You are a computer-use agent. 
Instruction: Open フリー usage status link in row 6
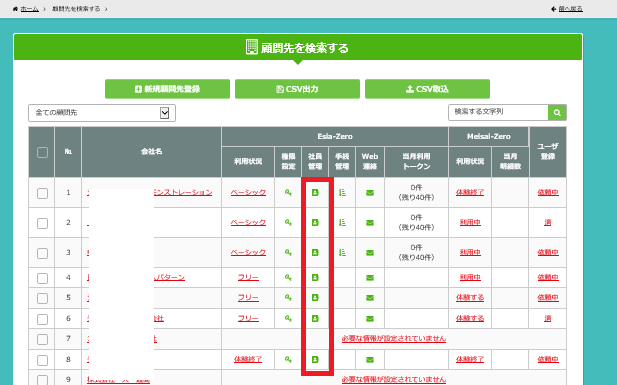(248, 318)
